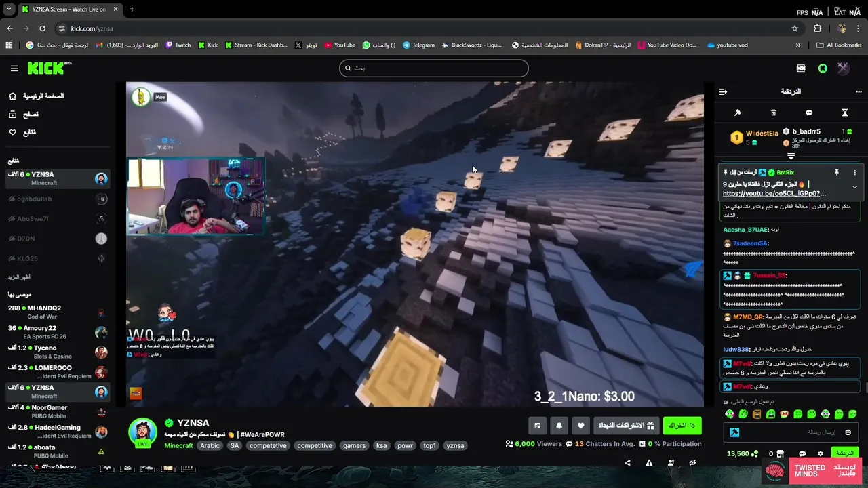Open MHANDQ2 God of War recommended channel
This screenshot has width=868, height=488.
pyautogui.click(x=58, y=312)
